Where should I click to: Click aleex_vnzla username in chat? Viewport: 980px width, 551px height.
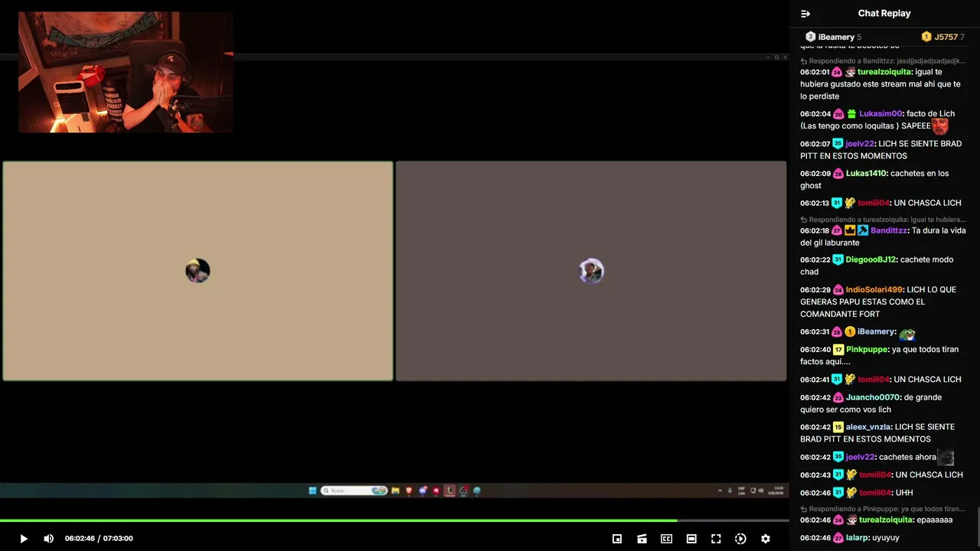click(868, 427)
